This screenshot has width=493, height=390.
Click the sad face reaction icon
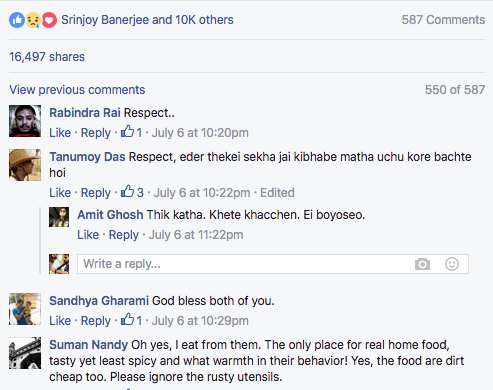pyautogui.click(x=33, y=20)
